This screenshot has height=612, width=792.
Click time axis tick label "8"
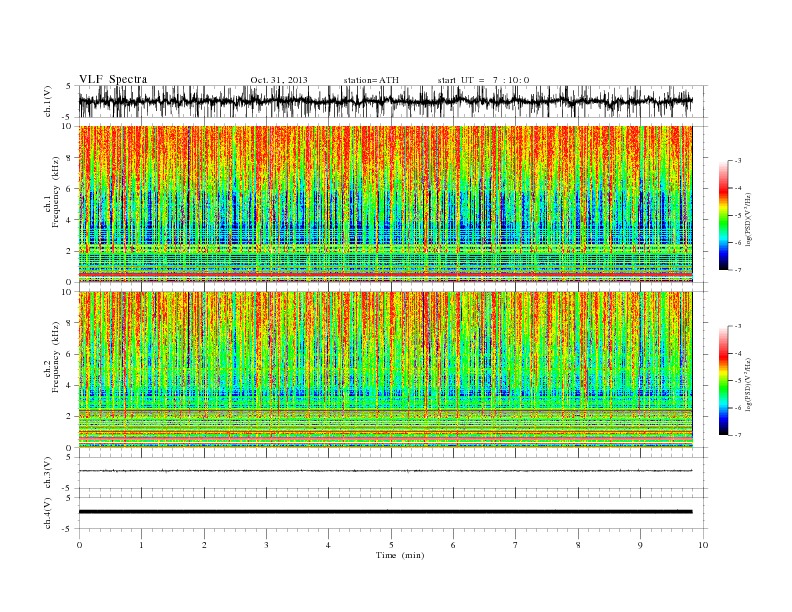coord(578,545)
